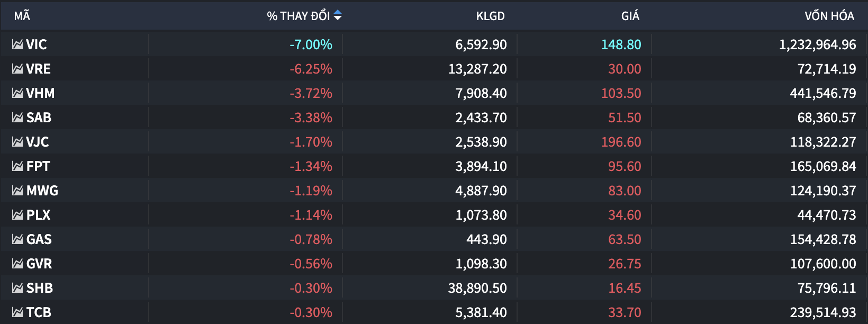Viewport: 868px width, 324px height.
Task: Open the chart icon beside VRE
Action: click(17, 69)
